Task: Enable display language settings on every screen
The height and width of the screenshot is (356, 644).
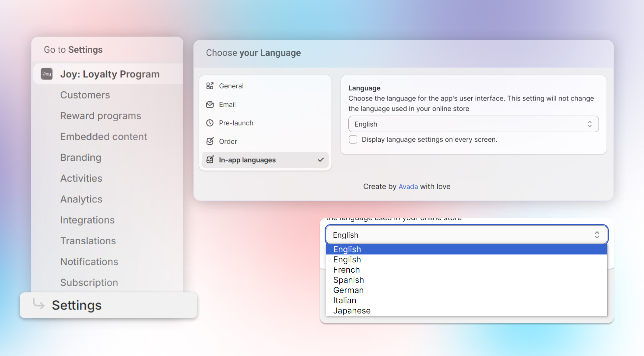Action: coord(353,139)
